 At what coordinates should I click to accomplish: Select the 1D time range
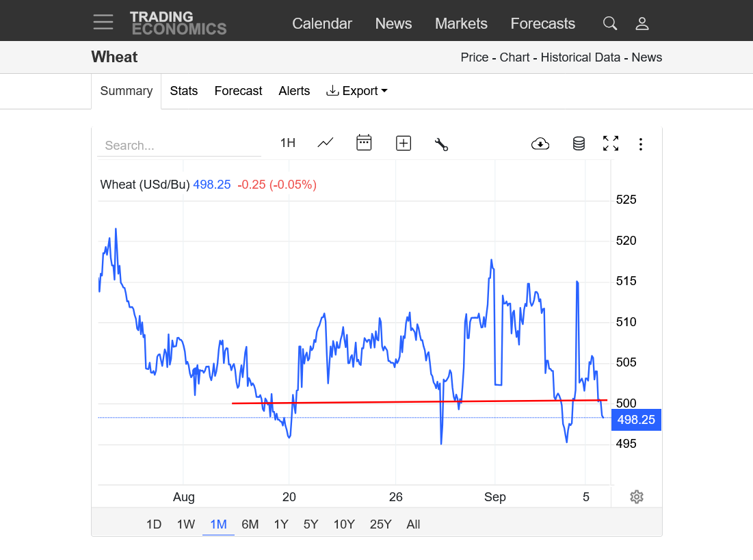[x=154, y=524]
